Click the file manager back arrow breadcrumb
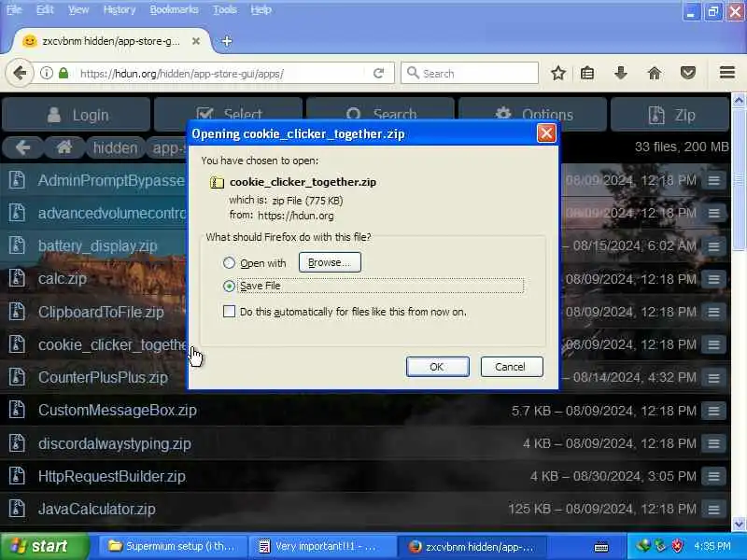The height and width of the screenshot is (560, 747). click(x=22, y=148)
